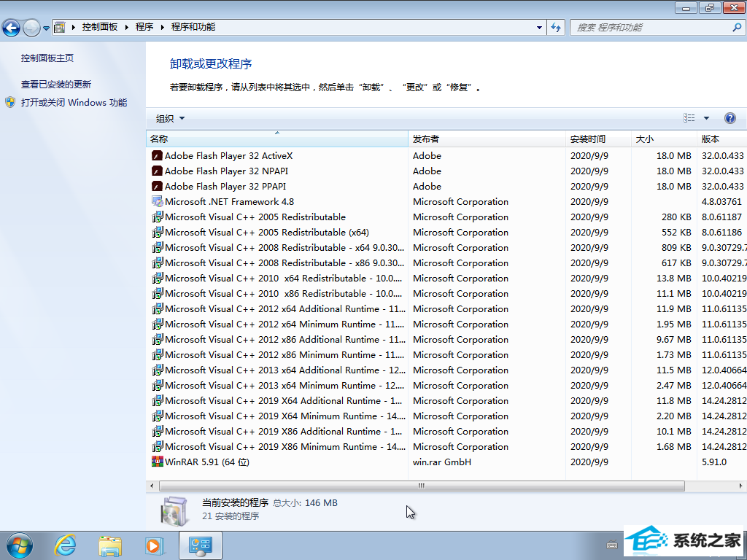Select icon of Visual C++ 2005 Redistributable
The image size is (747, 560).
coord(158,217)
